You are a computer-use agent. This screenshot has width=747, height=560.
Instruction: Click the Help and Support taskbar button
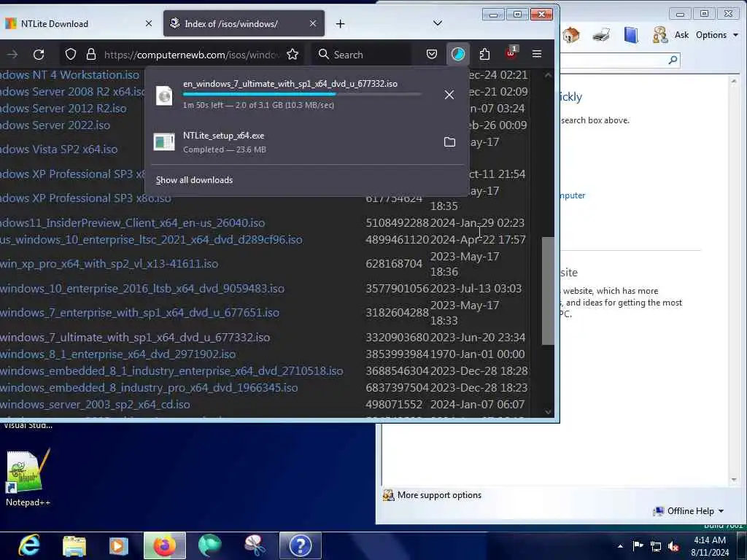300,545
